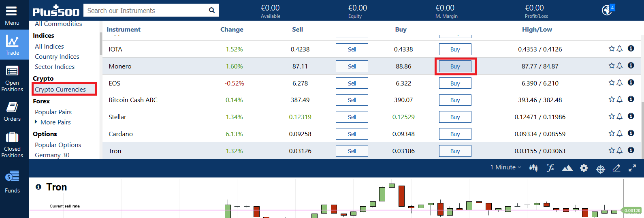The height and width of the screenshot is (218, 644).
Task: View Cardano info icon
Action: [x=631, y=133]
